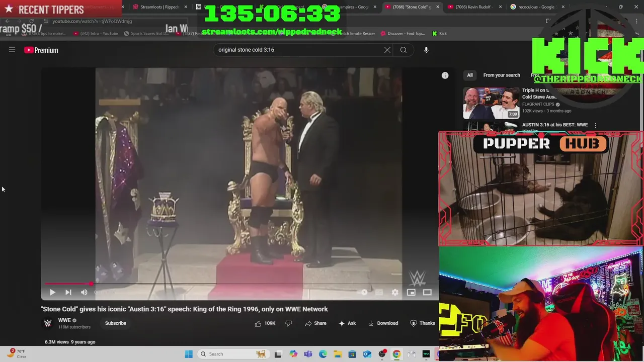This screenshot has width=644, height=362.
Task: Open Microsoft Teams from the taskbar
Action: pyautogui.click(x=308, y=354)
